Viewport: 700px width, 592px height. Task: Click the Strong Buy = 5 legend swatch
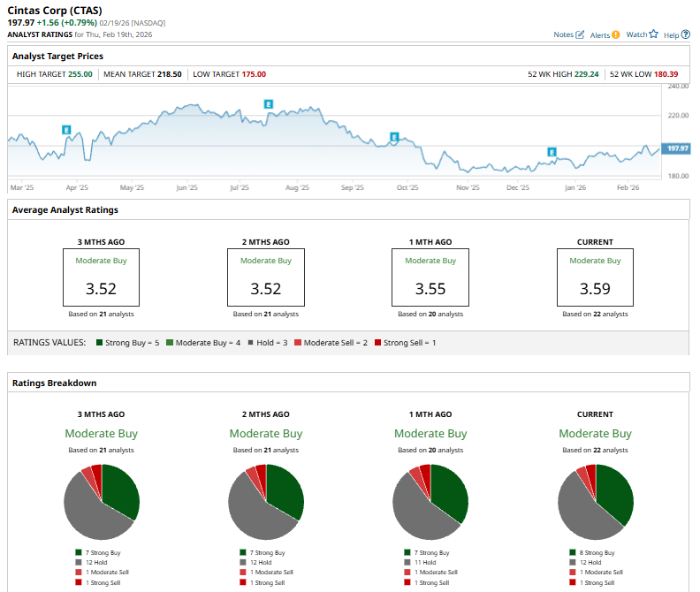click(x=101, y=342)
